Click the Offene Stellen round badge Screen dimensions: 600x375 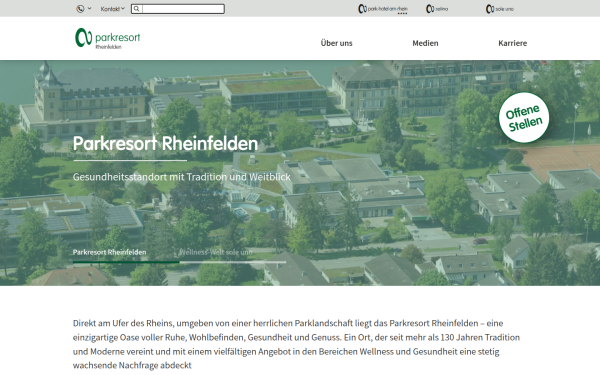tap(524, 117)
